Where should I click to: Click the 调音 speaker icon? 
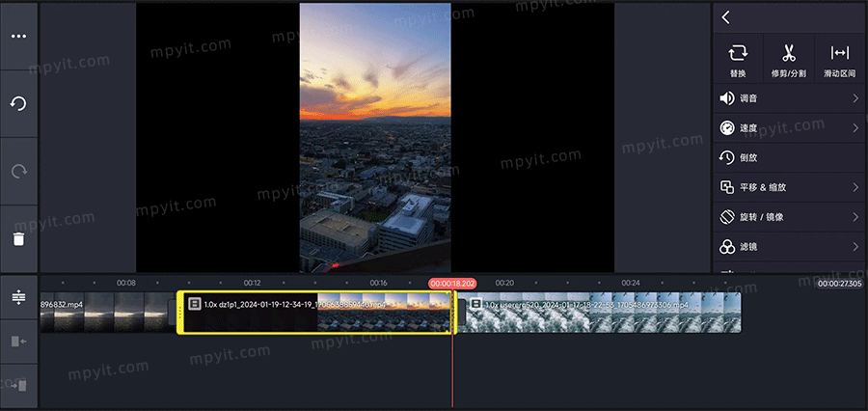(727, 98)
